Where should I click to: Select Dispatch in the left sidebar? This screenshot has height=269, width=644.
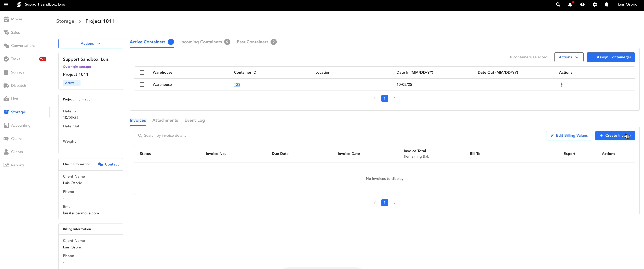(18, 85)
